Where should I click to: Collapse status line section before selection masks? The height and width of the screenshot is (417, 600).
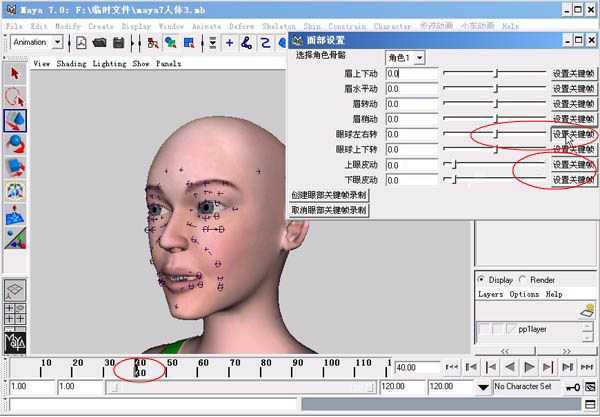202,42
